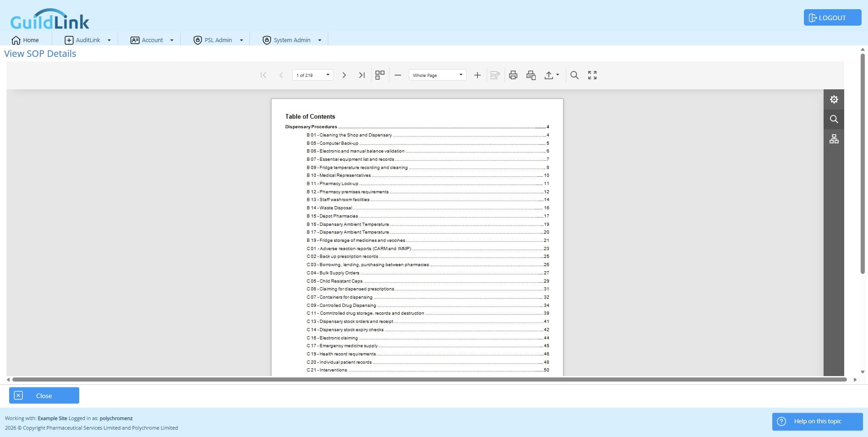
Task: Enter full screen mode icon
Action: 592,75
